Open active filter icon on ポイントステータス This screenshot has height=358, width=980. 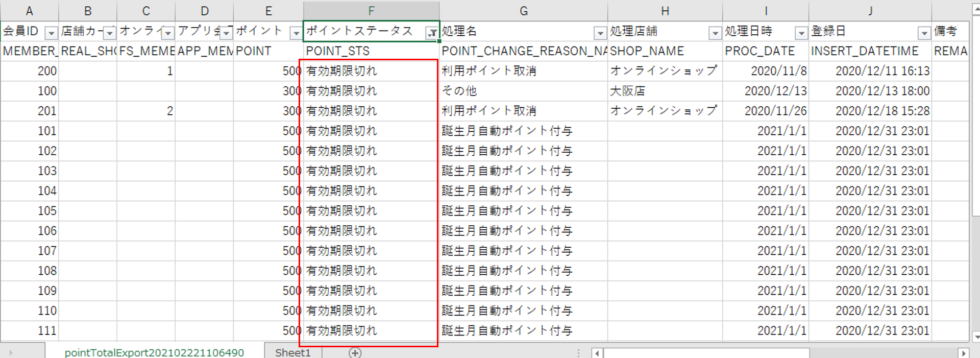coord(432,33)
